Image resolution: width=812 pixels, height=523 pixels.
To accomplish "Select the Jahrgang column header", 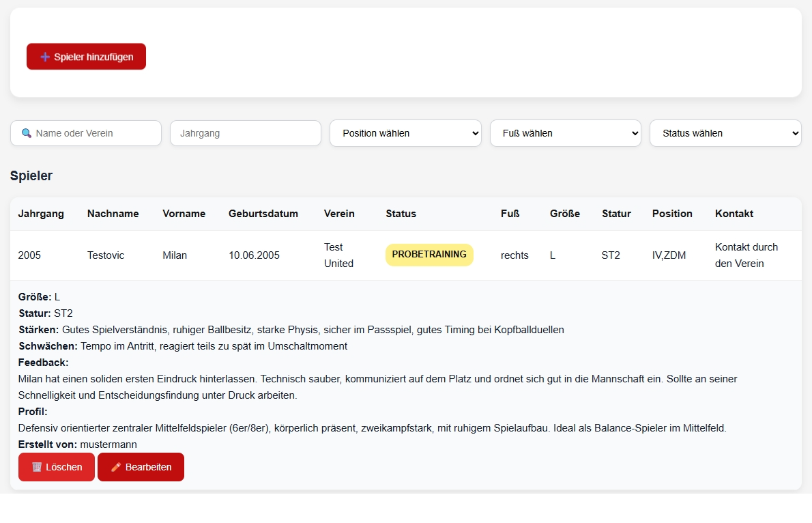I will [41, 214].
